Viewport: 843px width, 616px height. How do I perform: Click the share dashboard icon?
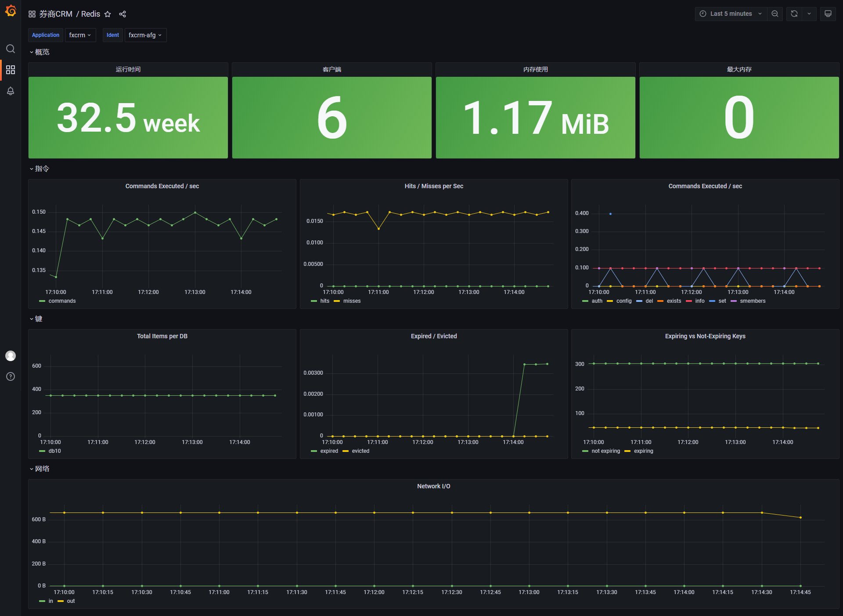(122, 14)
